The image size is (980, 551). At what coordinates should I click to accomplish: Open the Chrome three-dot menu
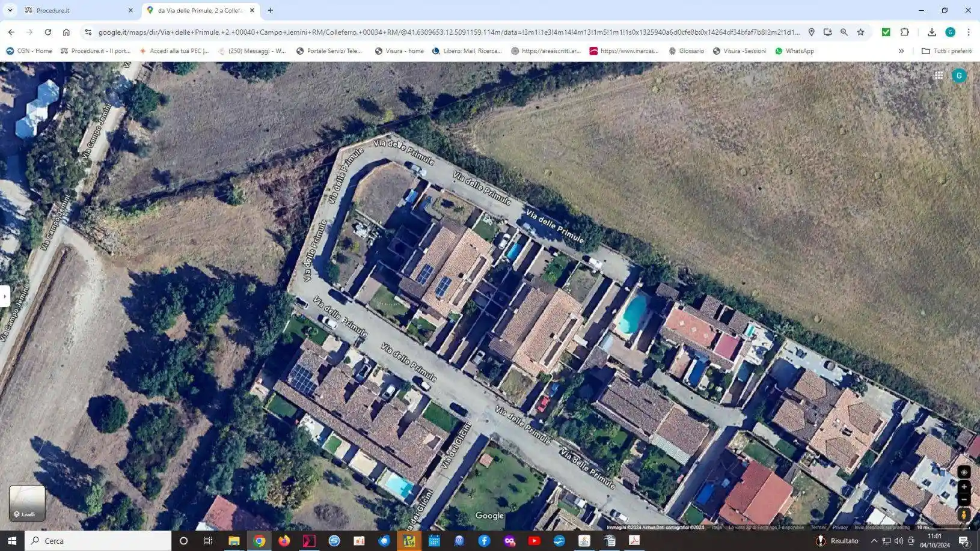pyautogui.click(x=969, y=32)
